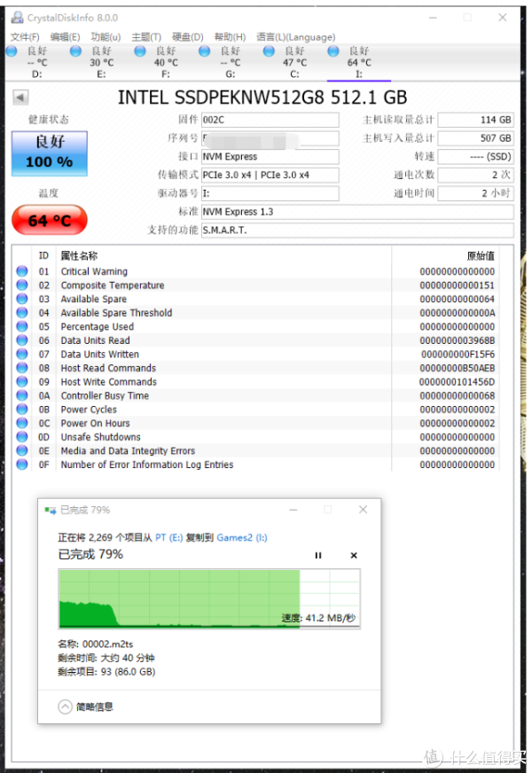The width and height of the screenshot is (532, 773).
Task: Collapse details with 简略信息 chevron
Action: tap(65, 707)
